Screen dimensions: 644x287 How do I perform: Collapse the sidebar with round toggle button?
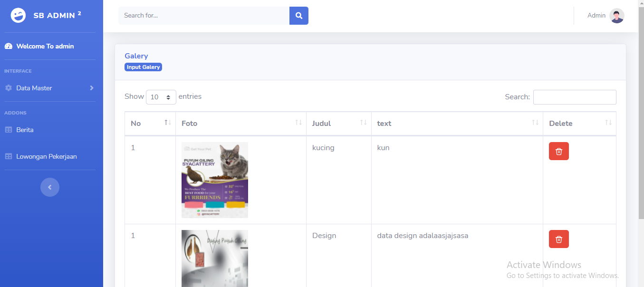point(50,187)
